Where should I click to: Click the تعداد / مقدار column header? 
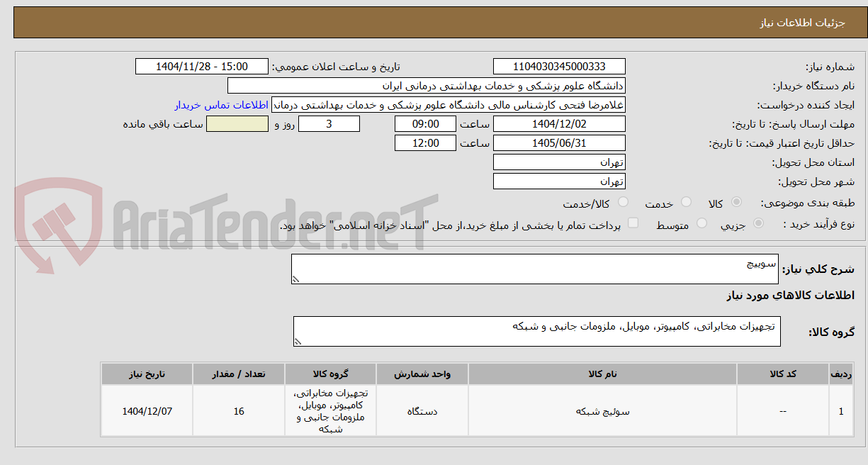239,374
